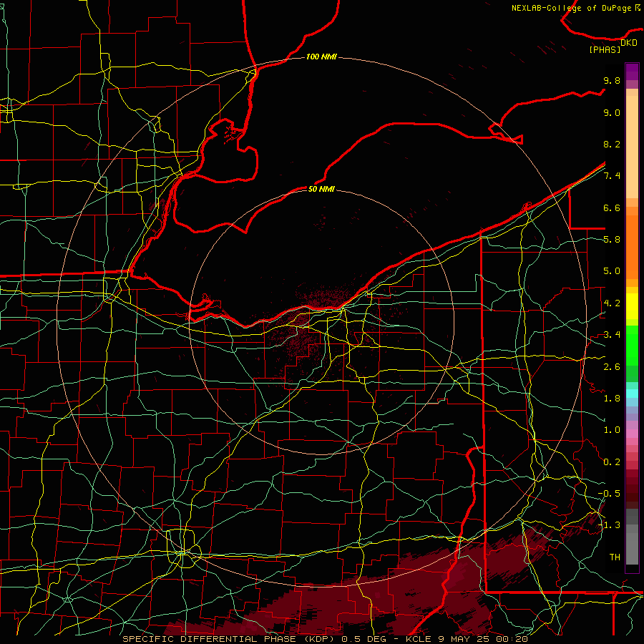Click the 00:20 time stamp
The image size is (644, 644).
514,639
